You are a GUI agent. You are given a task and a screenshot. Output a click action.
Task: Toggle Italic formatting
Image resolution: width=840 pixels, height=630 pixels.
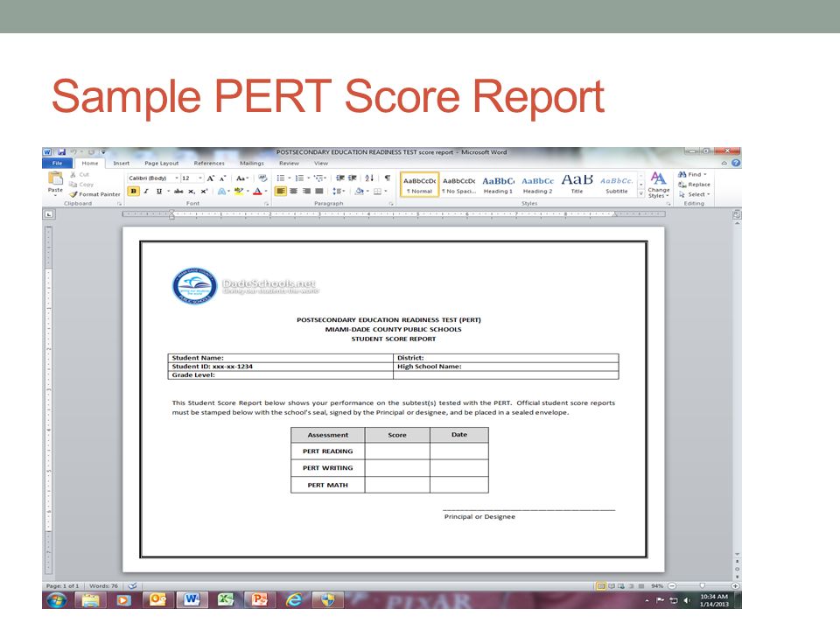146,192
